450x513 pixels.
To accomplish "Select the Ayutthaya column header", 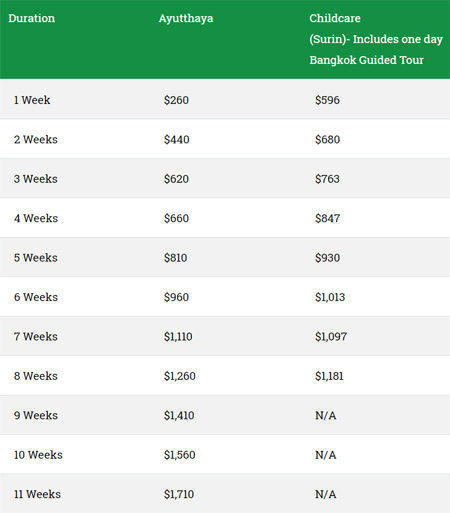I will point(186,19).
